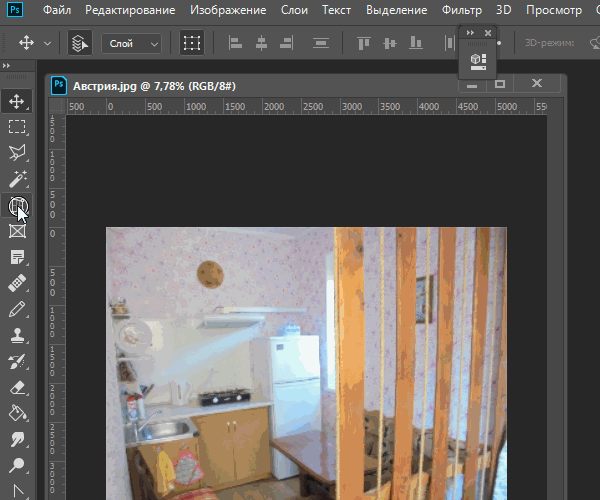600x500 pixels.
Task: Open the Слой auto-select dropdown
Action: 131,43
